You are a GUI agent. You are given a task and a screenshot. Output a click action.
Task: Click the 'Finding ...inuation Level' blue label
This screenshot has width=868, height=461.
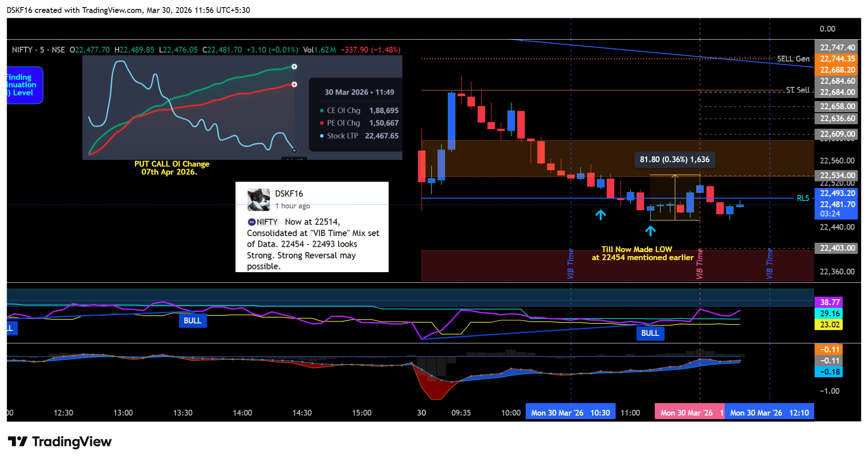[x=24, y=85]
